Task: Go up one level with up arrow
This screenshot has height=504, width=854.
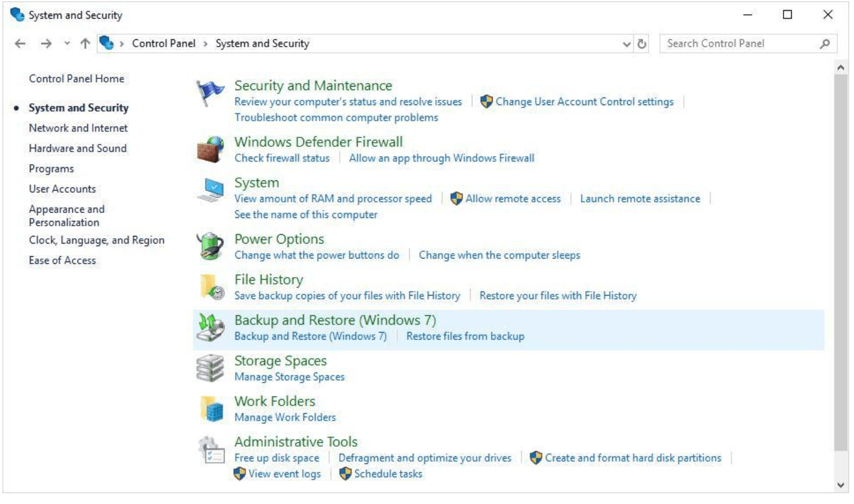Action: [x=85, y=44]
